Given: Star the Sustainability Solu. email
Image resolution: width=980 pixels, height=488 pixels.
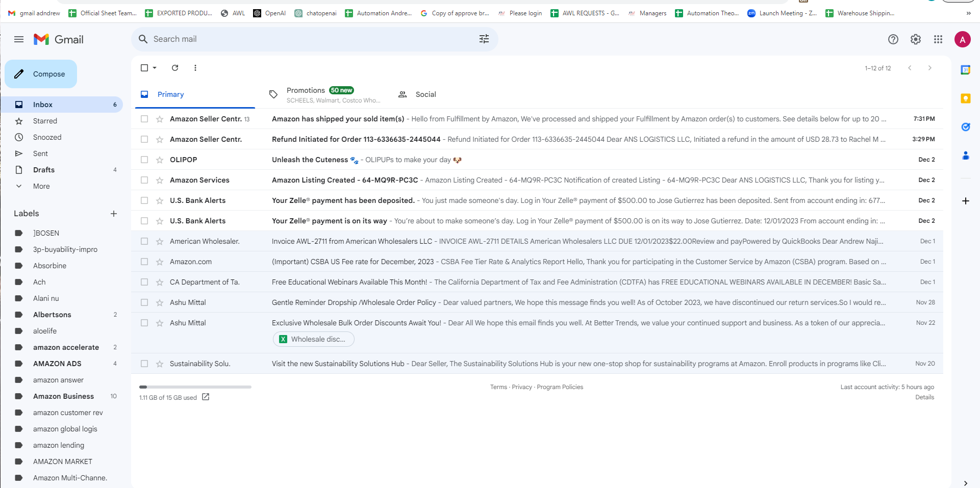Looking at the screenshot, I should [160, 364].
